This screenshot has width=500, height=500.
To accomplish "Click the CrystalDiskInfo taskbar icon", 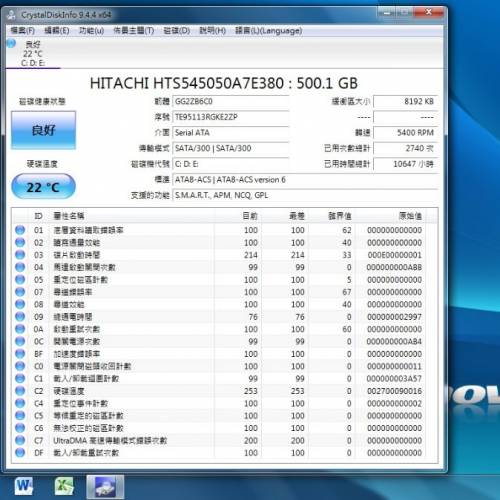I will (105, 487).
